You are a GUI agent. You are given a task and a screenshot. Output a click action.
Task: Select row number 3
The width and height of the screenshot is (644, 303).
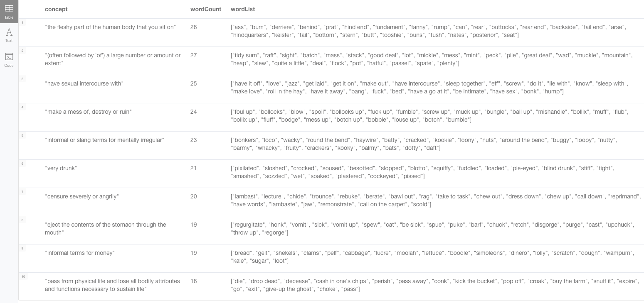22,79
